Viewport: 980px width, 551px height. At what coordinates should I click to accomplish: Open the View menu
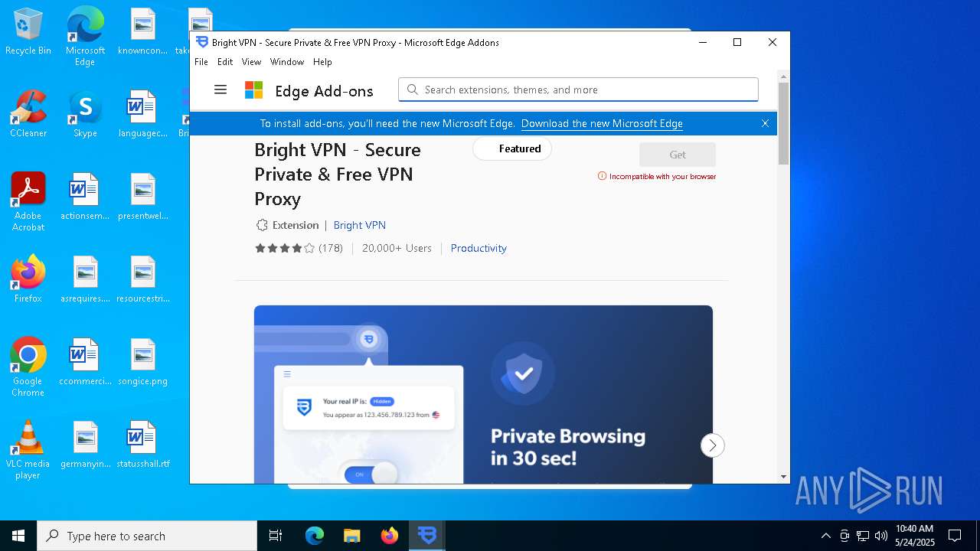[251, 62]
